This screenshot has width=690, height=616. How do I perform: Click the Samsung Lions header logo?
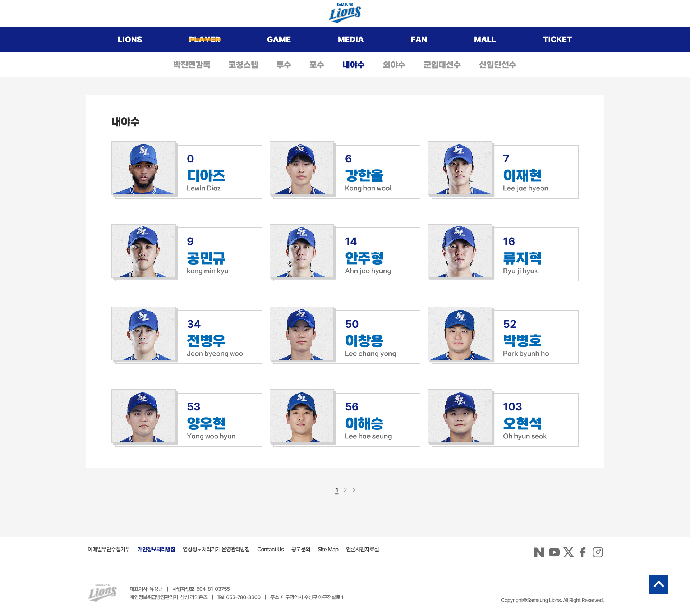345,13
